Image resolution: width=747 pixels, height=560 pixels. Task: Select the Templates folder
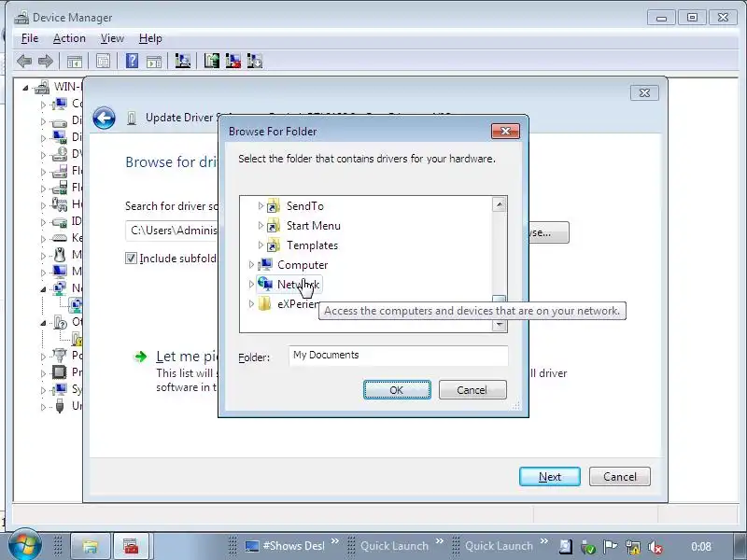pos(312,245)
